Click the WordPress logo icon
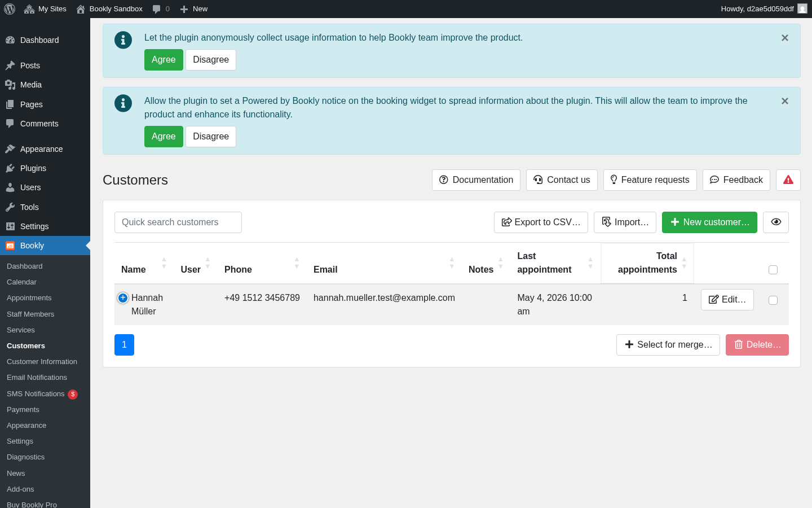 point(10,9)
